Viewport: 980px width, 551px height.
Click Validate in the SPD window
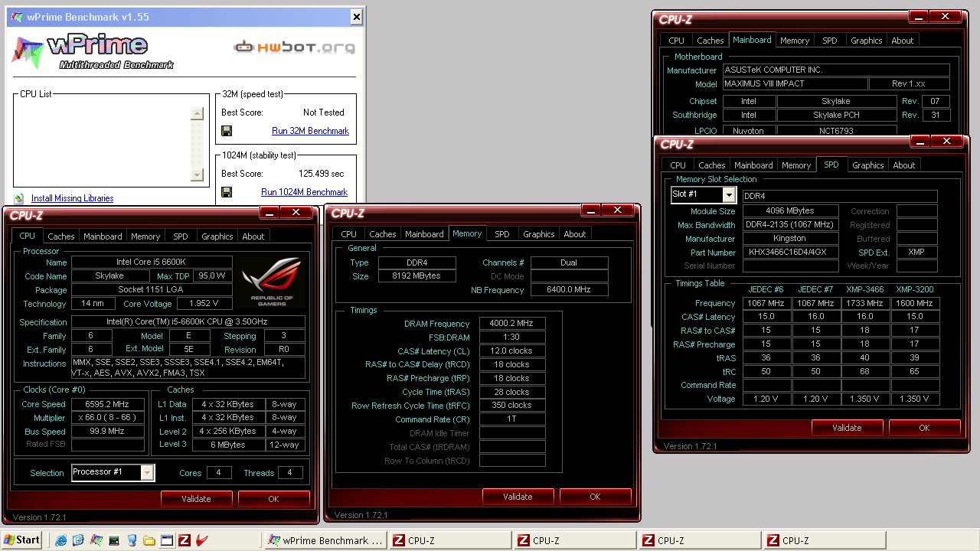[x=847, y=428]
